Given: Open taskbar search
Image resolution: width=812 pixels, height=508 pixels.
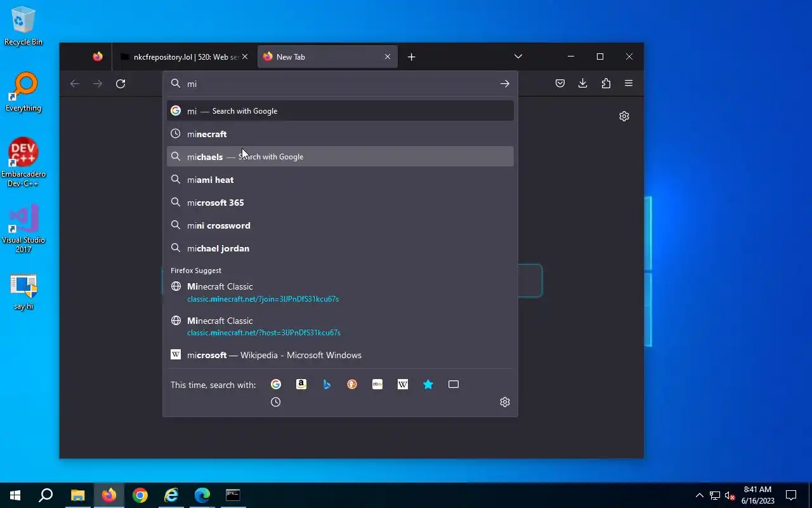Looking at the screenshot, I should (x=46, y=495).
